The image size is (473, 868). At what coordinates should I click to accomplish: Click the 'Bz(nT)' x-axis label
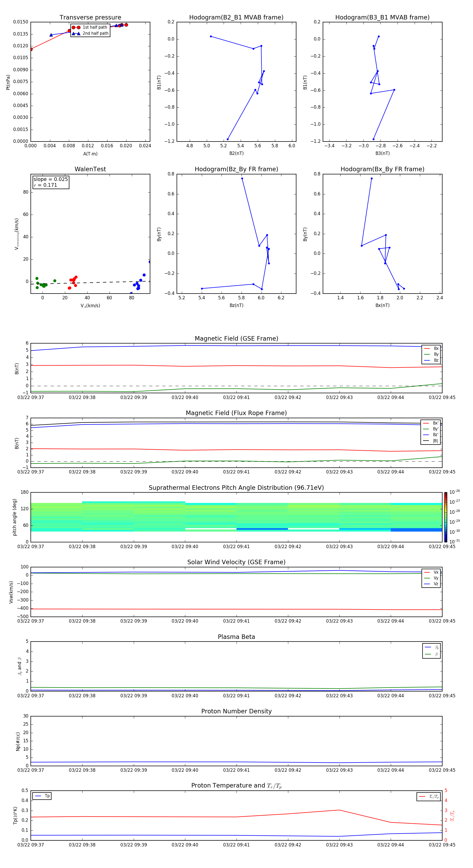coord(236,306)
